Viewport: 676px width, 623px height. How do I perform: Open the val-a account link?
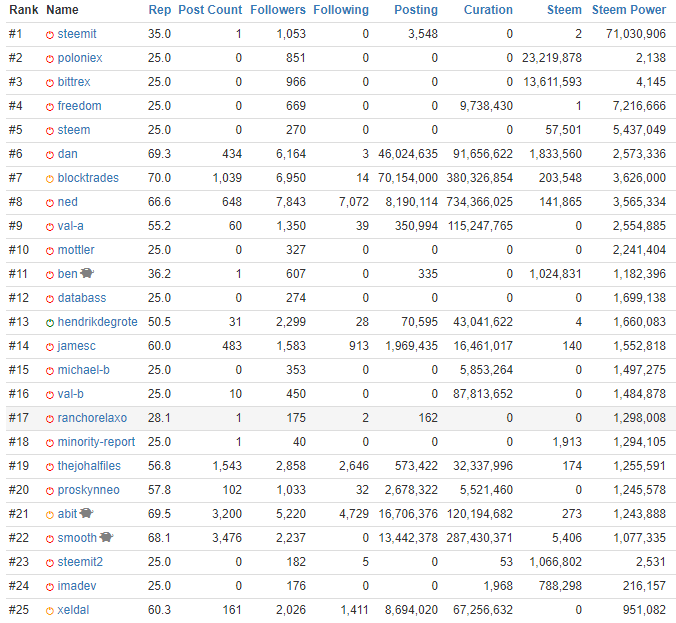[x=70, y=226]
